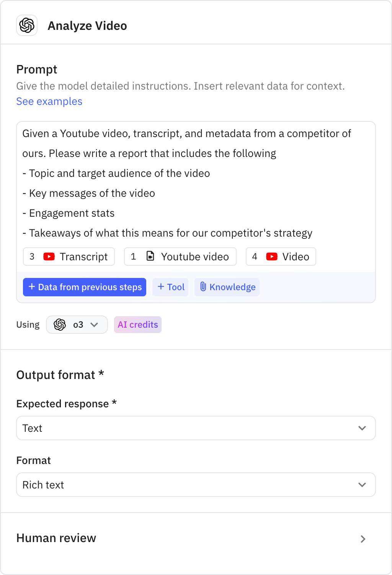Screen dimensions: 392x575
Task: Open the o3 model dropdown
Action: click(x=93, y=324)
